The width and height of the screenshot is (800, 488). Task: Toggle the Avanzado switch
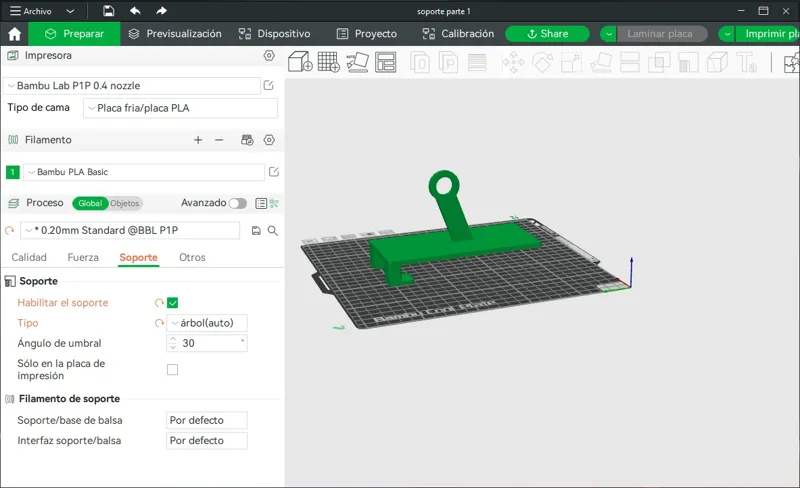coord(238,203)
